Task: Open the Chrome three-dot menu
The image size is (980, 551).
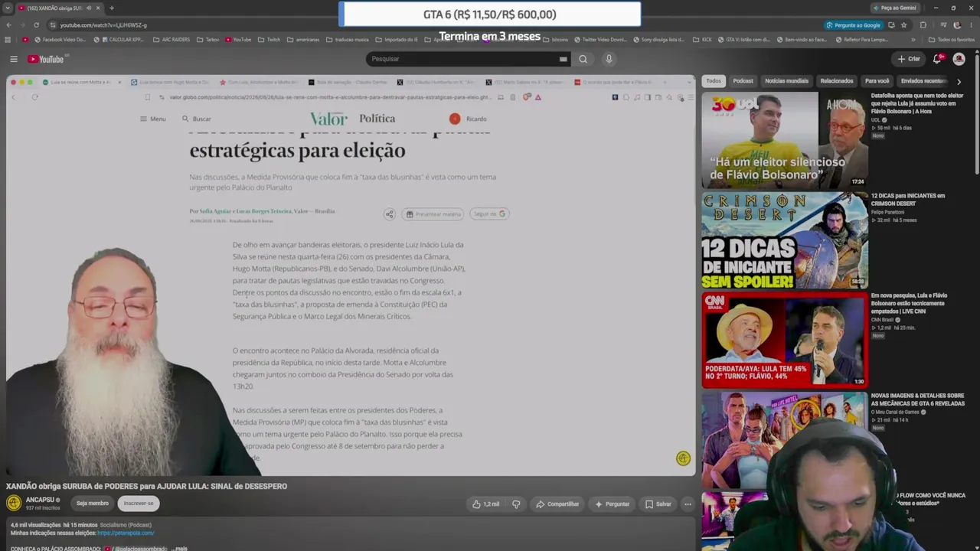Action: click(x=971, y=25)
